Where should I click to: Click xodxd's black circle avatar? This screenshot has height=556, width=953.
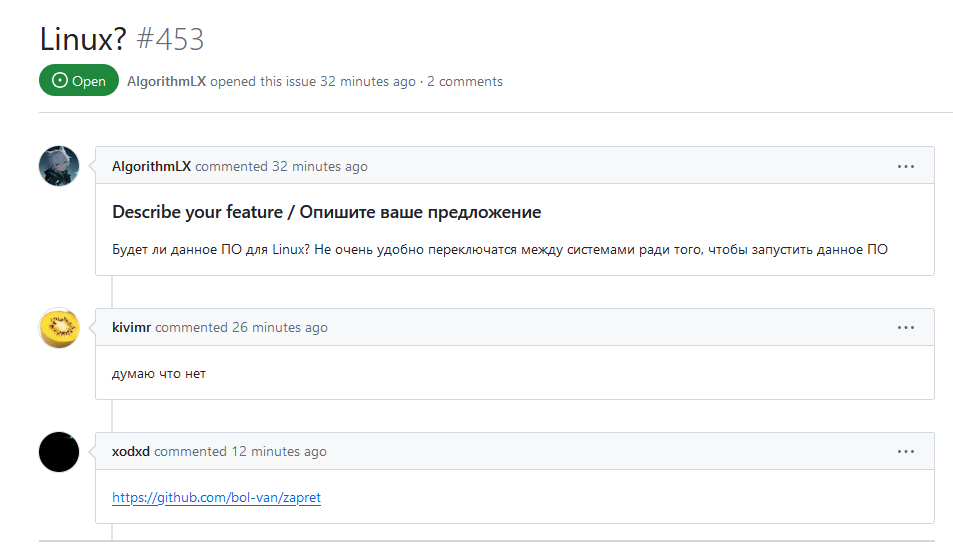59,452
